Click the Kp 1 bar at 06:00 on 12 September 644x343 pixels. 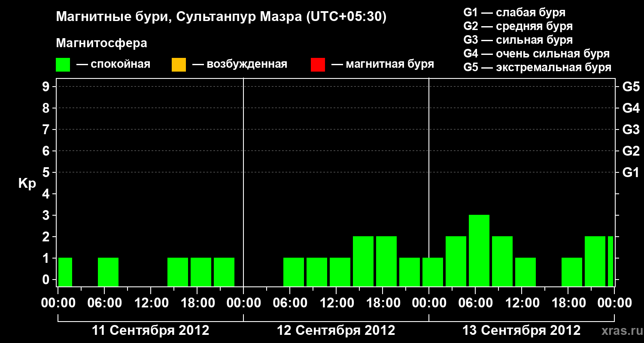[294, 272]
